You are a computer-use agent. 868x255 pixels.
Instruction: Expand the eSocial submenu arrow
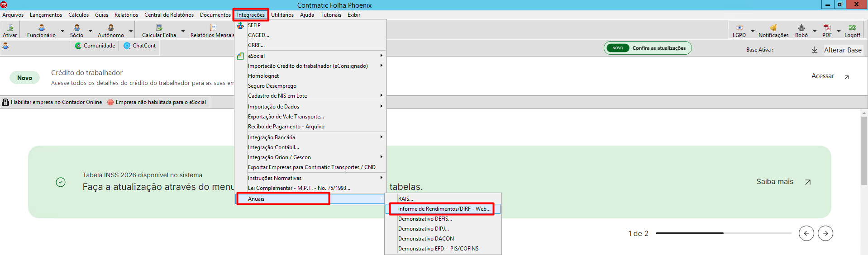click(382, 56)
